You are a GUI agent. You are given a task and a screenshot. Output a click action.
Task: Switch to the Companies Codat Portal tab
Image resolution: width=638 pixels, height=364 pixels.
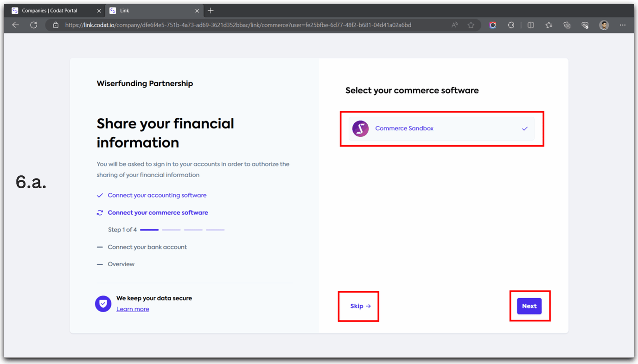coord(51,10)
